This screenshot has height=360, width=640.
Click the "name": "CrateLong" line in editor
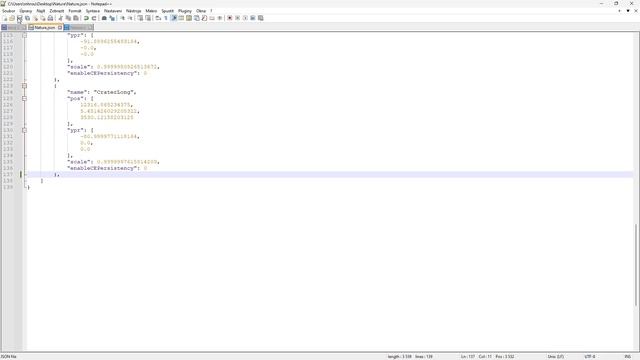point(102,92)
